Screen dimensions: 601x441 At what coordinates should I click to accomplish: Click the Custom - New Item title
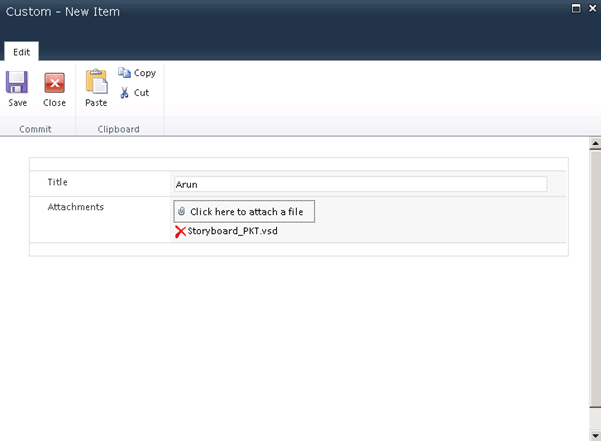pos(63,12)
